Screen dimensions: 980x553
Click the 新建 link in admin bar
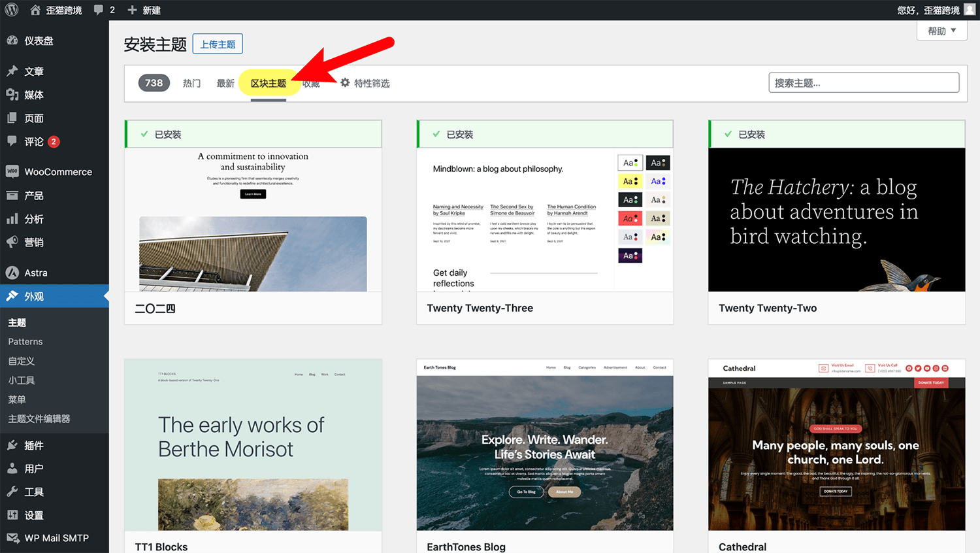click(152, 10)
